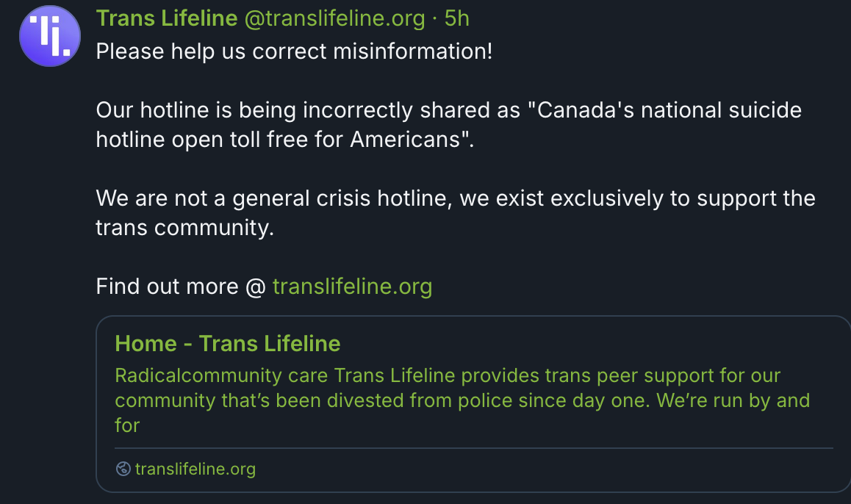The height and width of the screenshot is (504, 851).
Task: Click the globe icon in link card
Action: click(123, 469)
